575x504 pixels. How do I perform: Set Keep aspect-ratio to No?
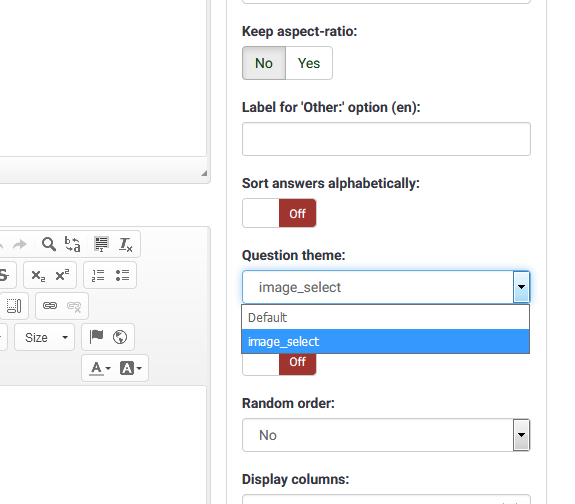(264, 63)
